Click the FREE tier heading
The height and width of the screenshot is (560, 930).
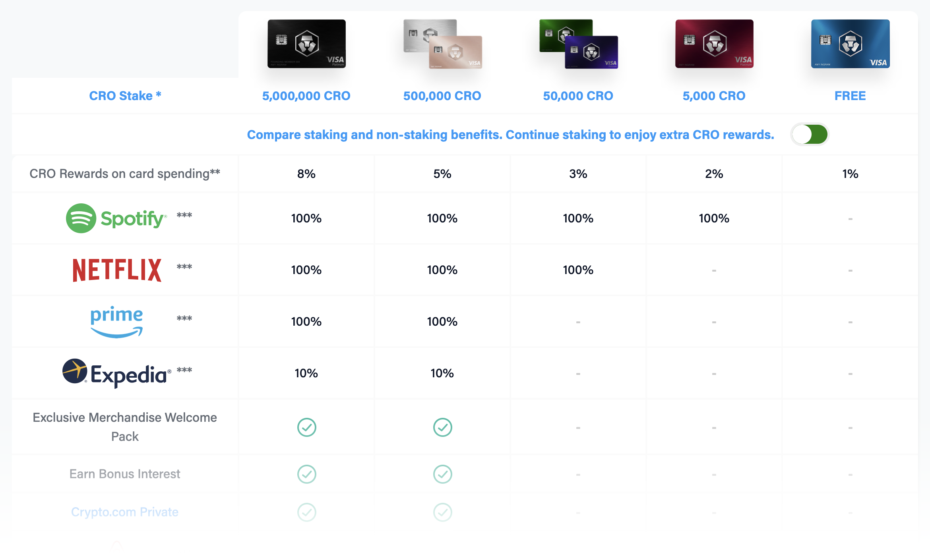pyautogui.click(x=850, y=96)
